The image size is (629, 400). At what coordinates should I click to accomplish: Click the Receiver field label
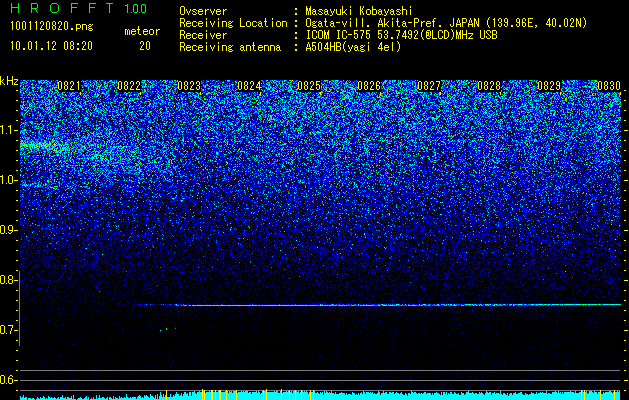point(203,35)
